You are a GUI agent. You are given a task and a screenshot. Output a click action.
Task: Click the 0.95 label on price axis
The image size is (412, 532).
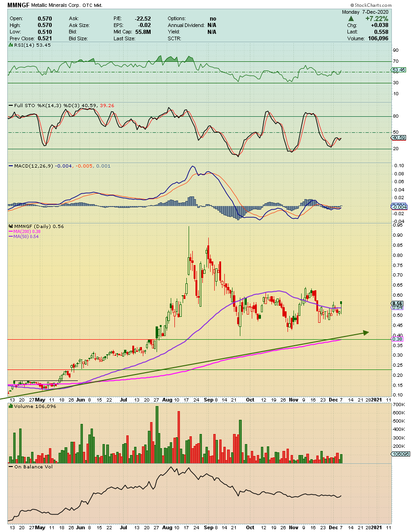click(398, 225)
